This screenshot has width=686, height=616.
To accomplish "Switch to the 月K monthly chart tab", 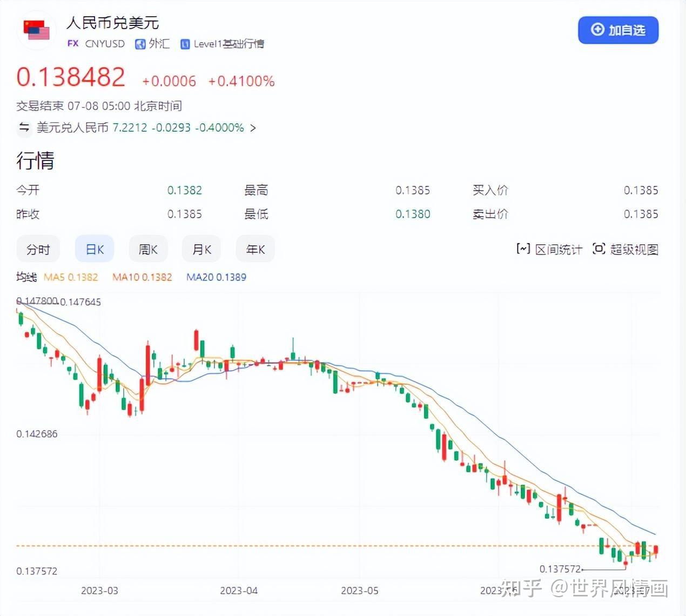I will point(201,249).
